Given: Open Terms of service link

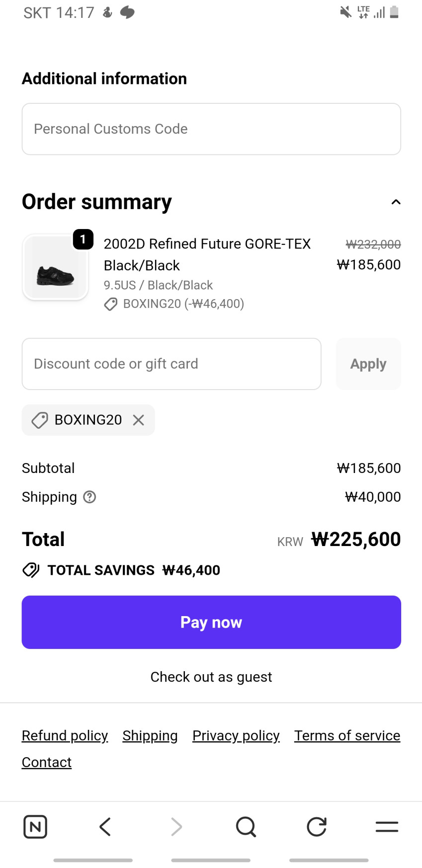Looking at the screenshot, I should (x=347, y=735).
